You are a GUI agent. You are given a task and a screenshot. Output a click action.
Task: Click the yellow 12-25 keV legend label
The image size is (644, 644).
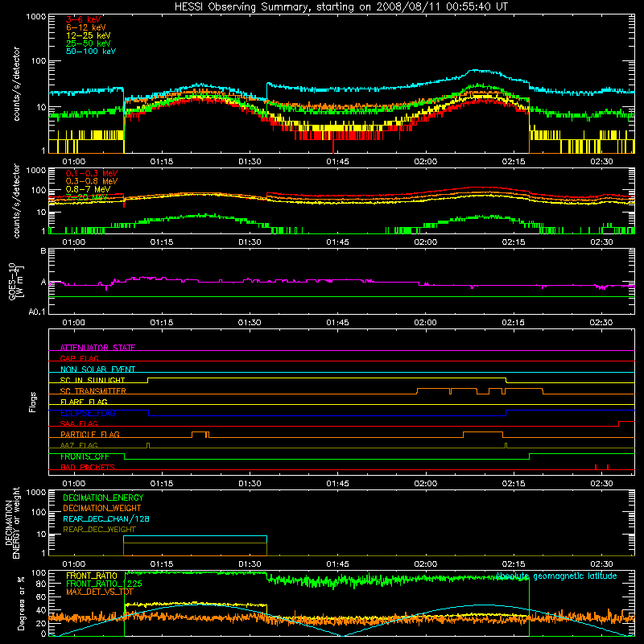click(89, 35)
